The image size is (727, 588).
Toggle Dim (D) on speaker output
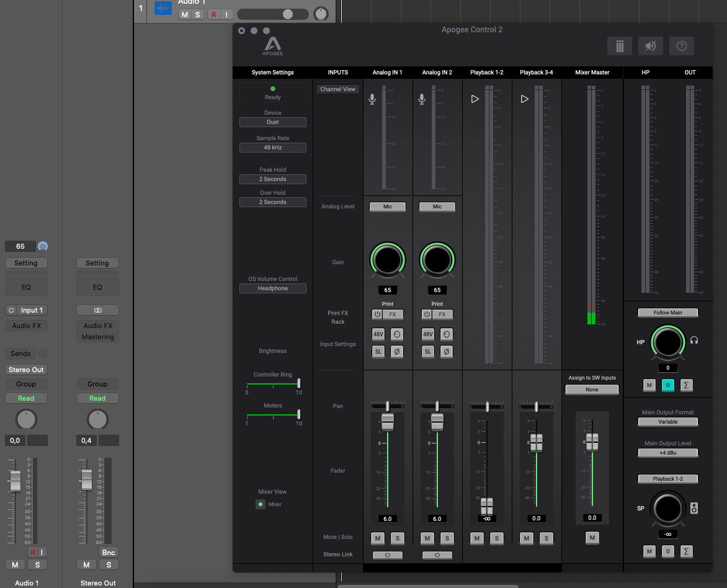point(667,551)
